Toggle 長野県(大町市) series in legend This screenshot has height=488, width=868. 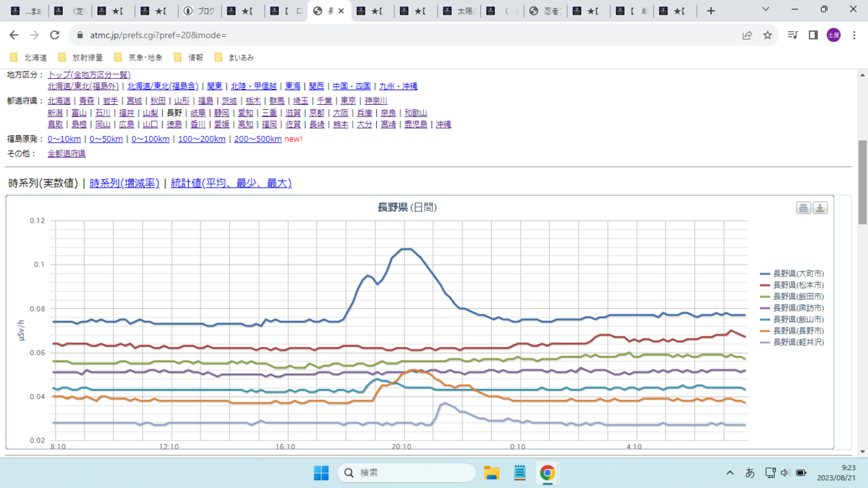(x=792, y=273)
